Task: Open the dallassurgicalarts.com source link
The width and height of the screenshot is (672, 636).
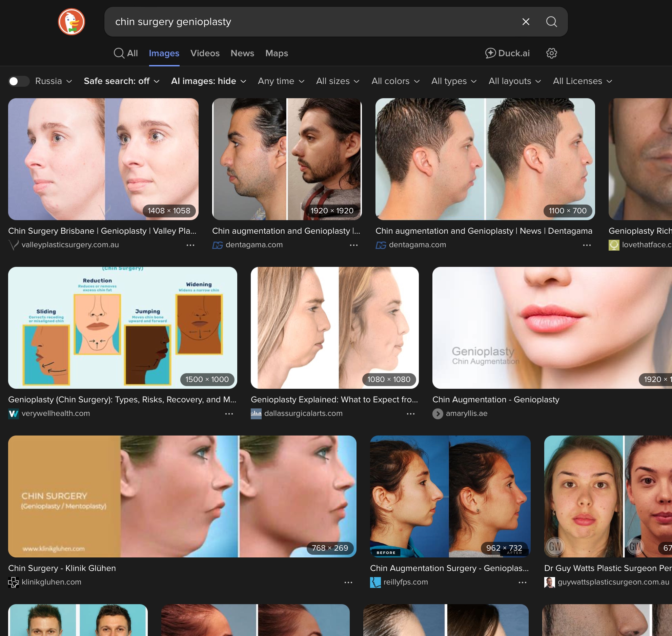Action: point(303,413)
